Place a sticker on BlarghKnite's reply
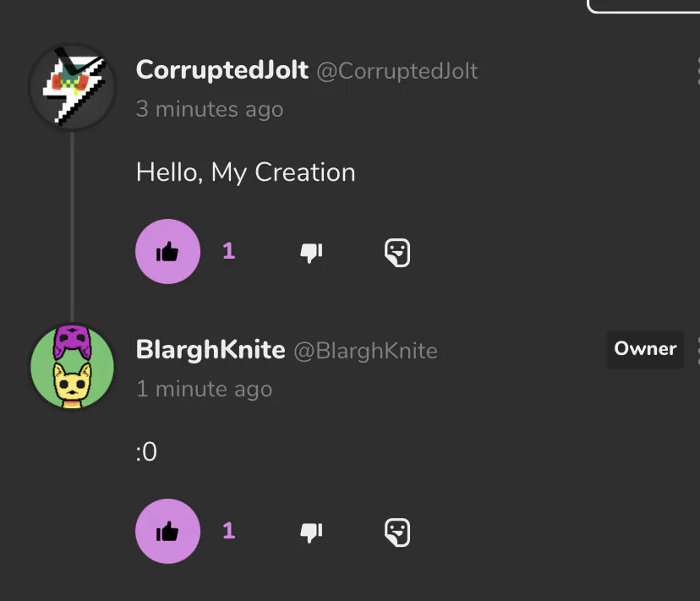Image resolution: width=700 pixels, height=601 pixels. [x=396, y=532]
